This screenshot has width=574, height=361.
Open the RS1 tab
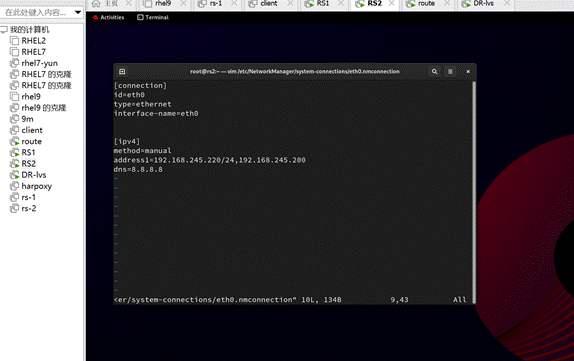click(x=322, y=4)
